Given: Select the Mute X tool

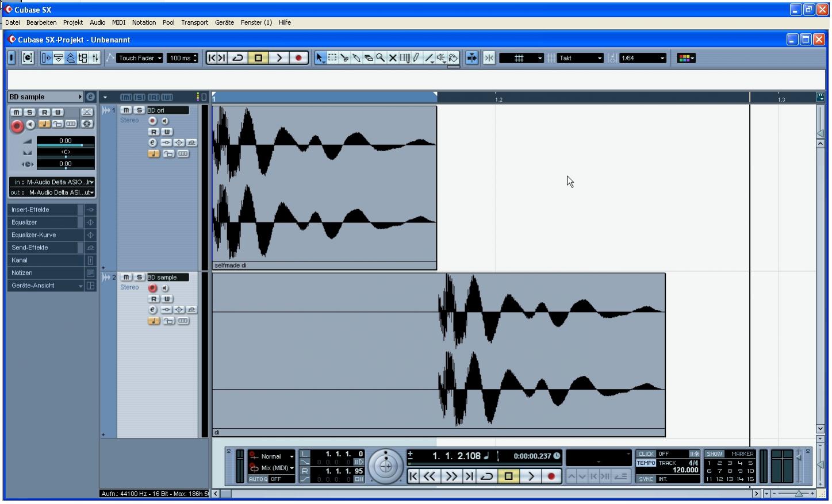Looking at the screenshot, I should [x=393, y=58].
